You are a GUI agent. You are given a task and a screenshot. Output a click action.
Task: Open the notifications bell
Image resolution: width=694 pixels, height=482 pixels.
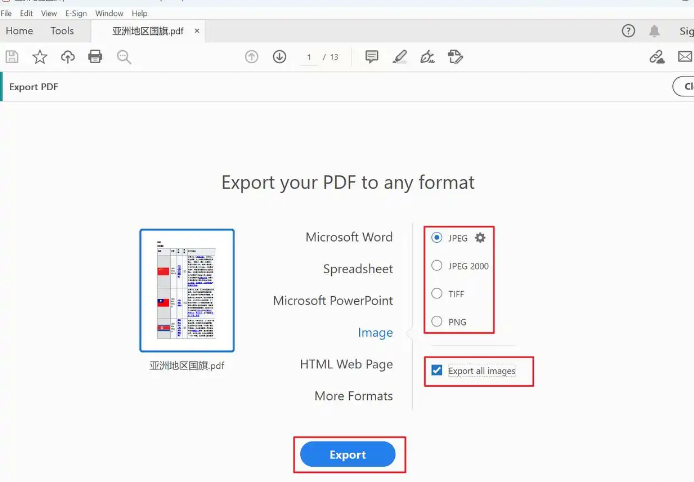654,31
